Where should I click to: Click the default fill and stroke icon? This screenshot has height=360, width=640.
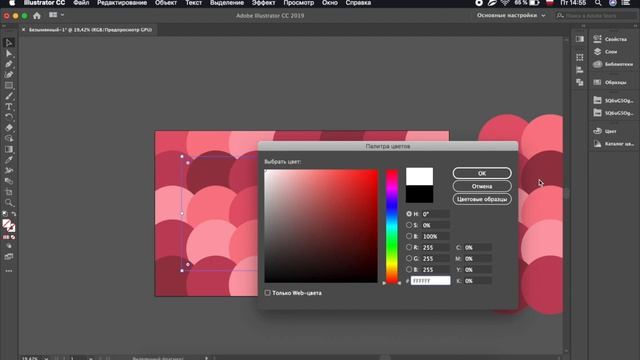point(5,214)
